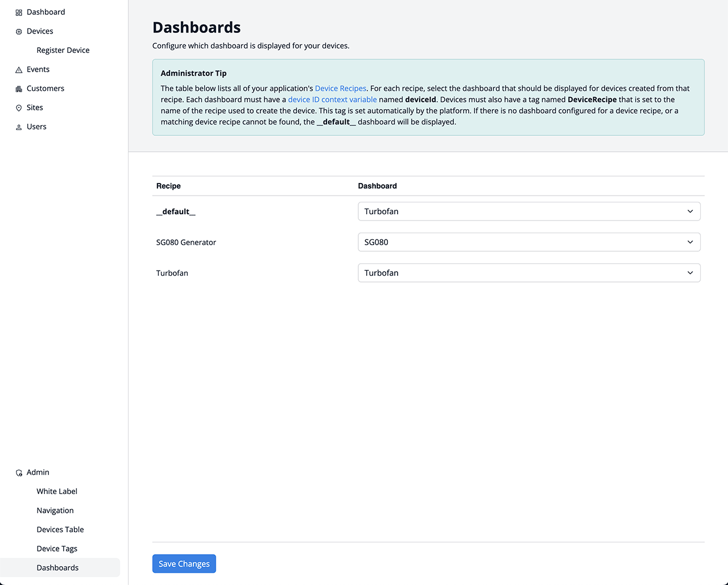Open the __default__ recipe dashboard dropdown

pos(528,211)
